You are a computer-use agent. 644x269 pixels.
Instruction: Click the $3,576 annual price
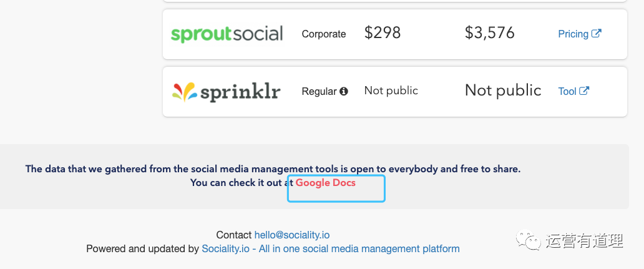click(490, 33)
